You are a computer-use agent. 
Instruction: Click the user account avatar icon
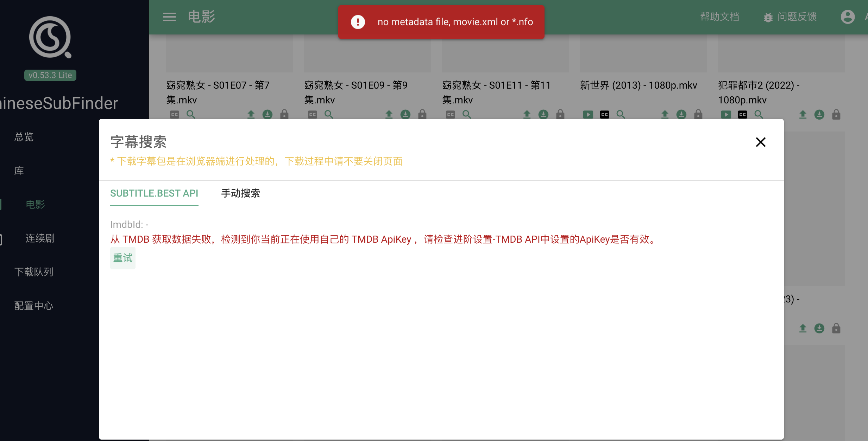pyautogui.click(x=848, y=17)
